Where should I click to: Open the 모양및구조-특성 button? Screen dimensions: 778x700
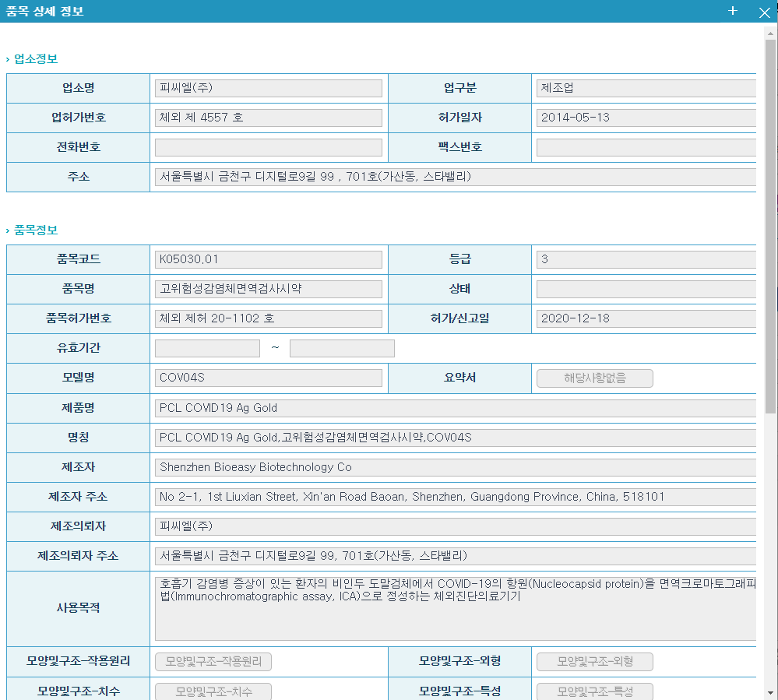tap(594, 691)
